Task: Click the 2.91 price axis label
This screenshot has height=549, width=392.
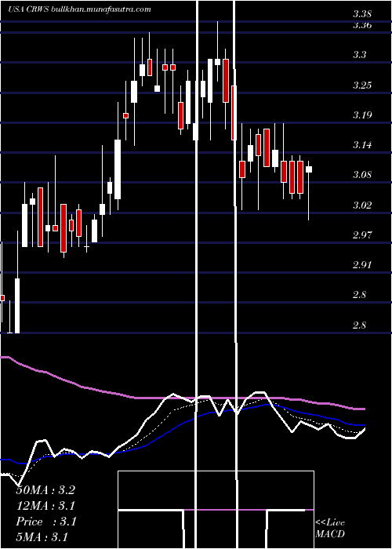Action: 362,265
